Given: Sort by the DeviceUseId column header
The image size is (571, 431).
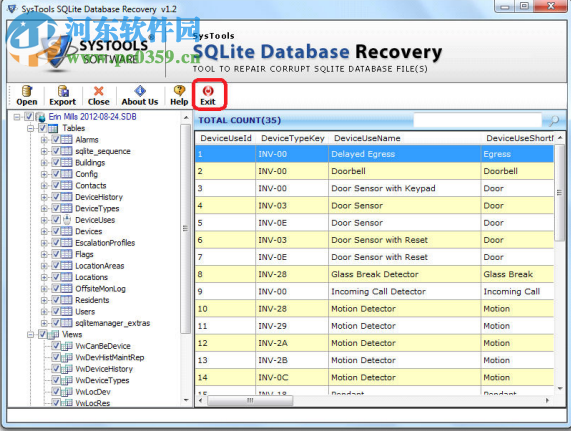Looking at the screenshot, I should 226,138.
